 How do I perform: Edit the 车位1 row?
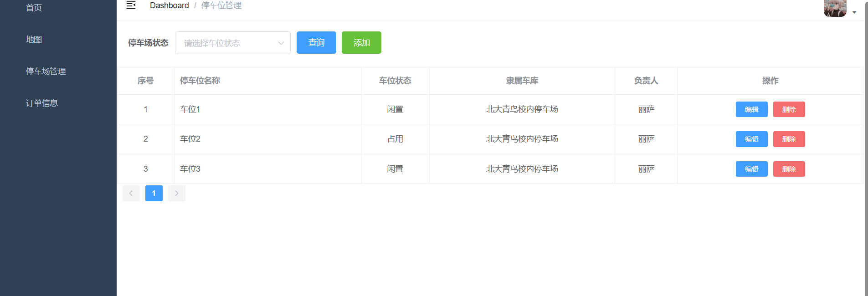[751, 109]
